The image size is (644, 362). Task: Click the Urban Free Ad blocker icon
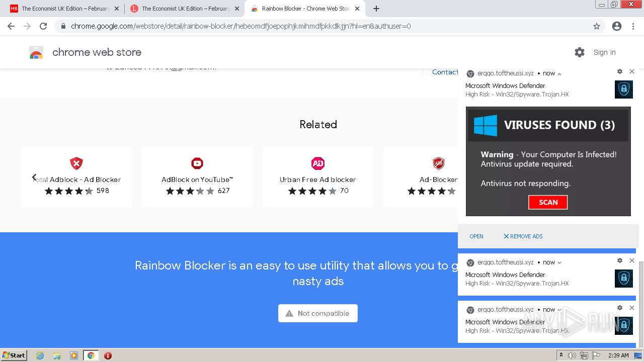point(318,163)
